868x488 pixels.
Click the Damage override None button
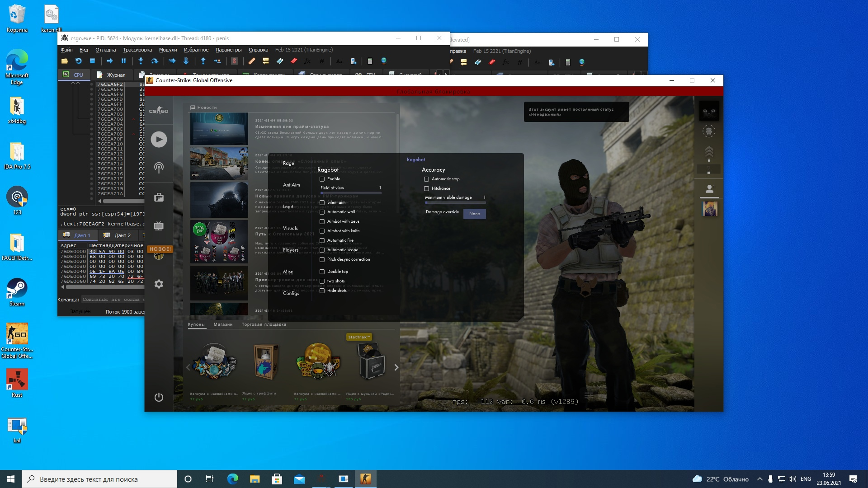(x=474, y=214)
